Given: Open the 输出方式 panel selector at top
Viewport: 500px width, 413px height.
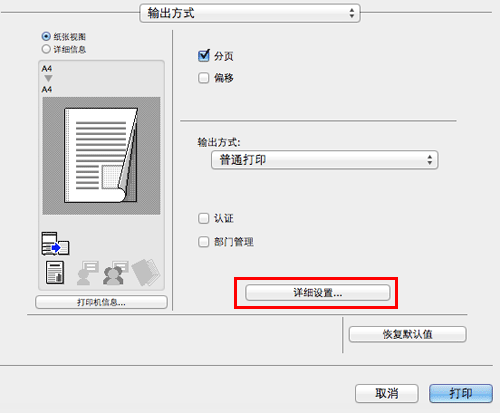Looking at the screenshot, I should click(250, 13).
